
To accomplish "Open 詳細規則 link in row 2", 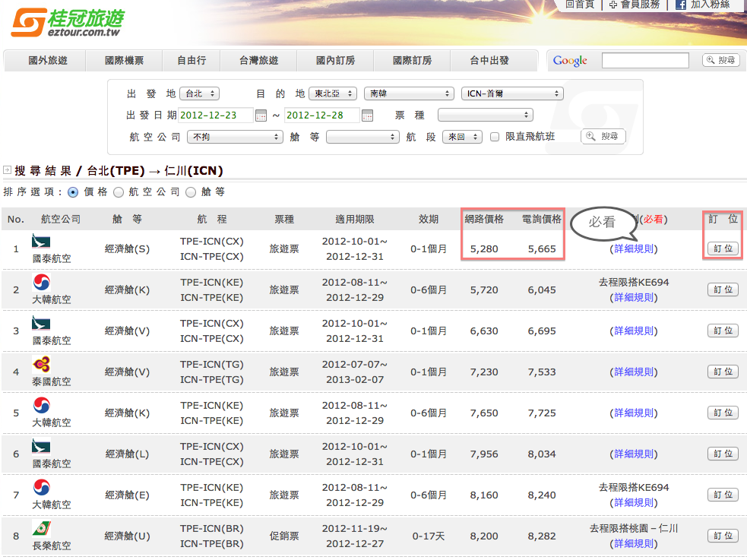I will 634,298.
